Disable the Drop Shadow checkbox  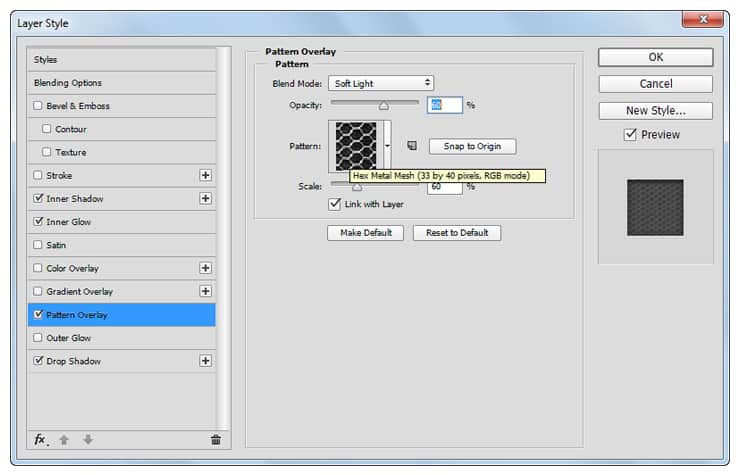38,360
